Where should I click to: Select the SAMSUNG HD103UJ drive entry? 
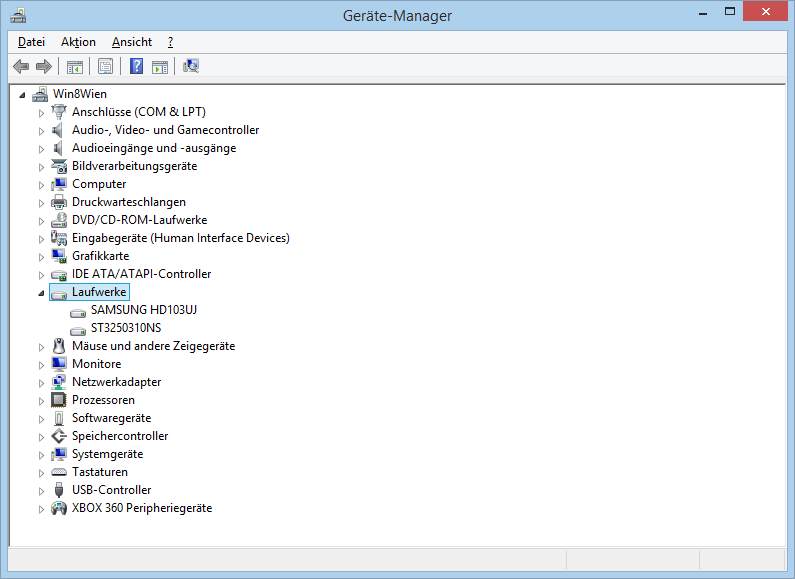(144, 310)
